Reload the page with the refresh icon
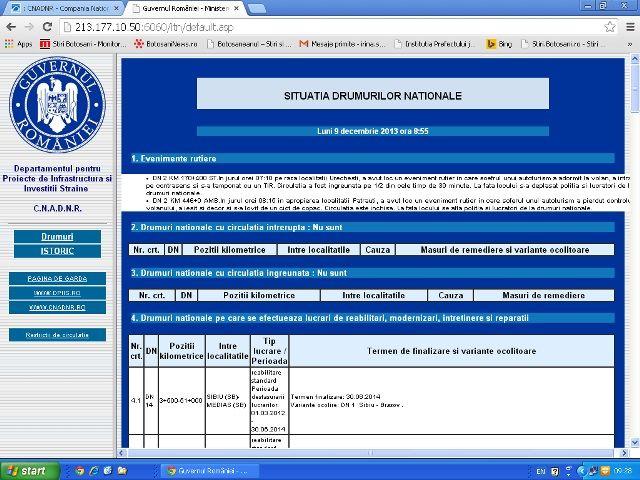 point(48,26)
